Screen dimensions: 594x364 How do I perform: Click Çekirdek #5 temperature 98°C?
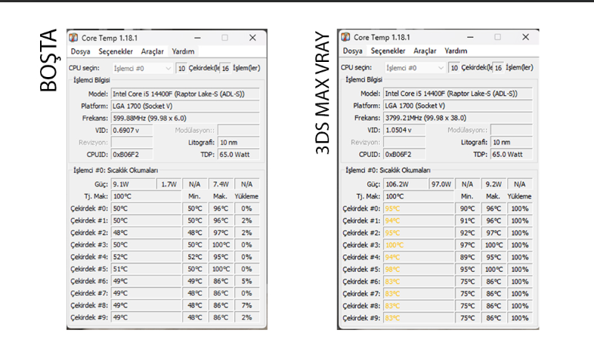[419, 269]
